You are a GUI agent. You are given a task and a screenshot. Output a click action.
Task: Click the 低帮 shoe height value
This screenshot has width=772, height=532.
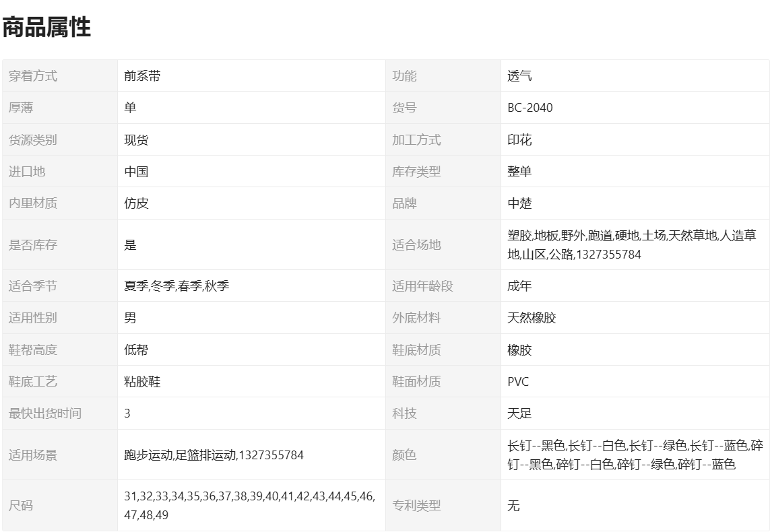pyautogui.click(x=136, y=350)
